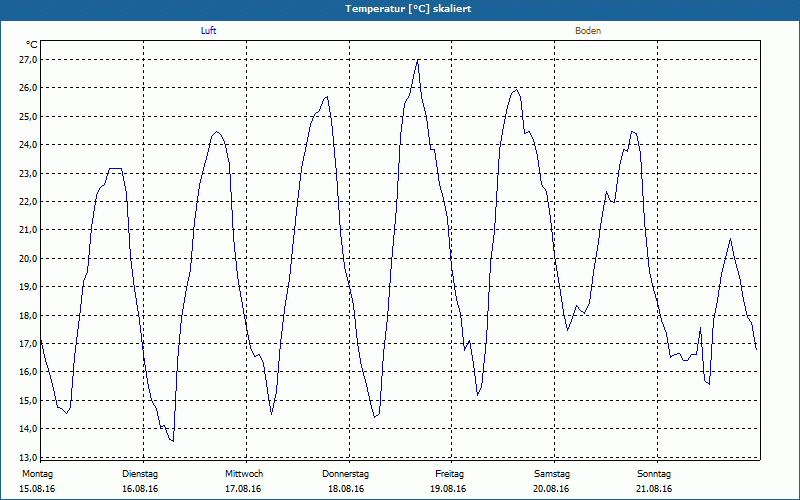This screenshot has width=800, height=500.
Task: Click the date 21.08.16
Action: (654, 489)
